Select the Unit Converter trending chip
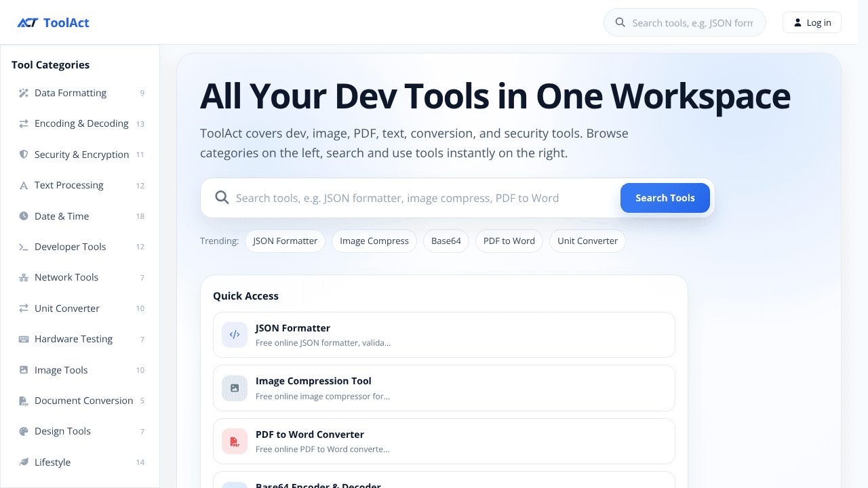 tap(587, 241)
